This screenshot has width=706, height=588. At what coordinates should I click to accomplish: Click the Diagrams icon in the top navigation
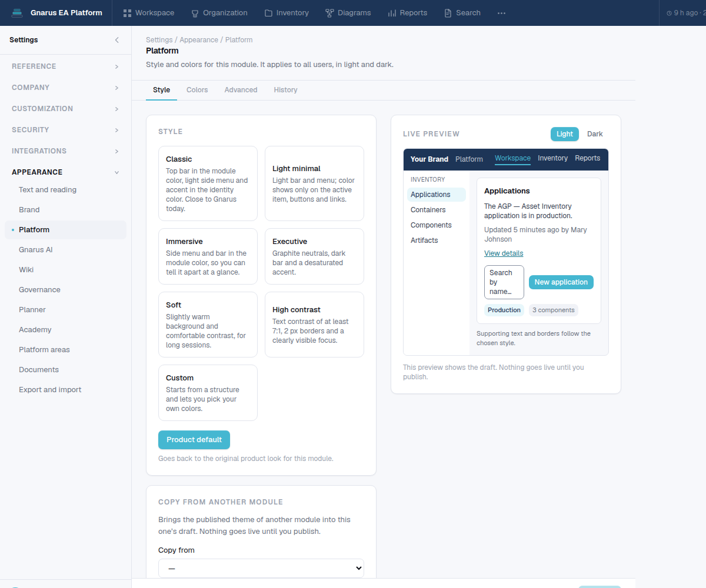[x=329, y=13]
